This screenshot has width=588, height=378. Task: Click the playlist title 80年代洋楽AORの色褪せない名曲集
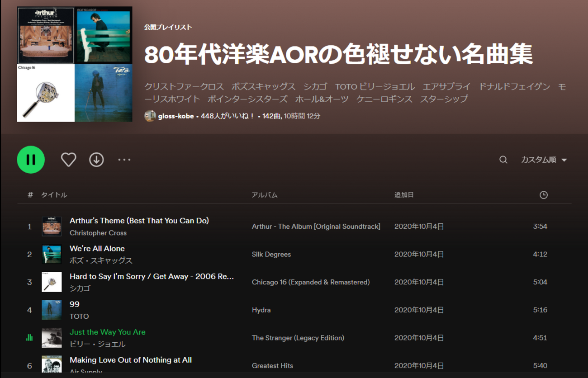(338, 55)
